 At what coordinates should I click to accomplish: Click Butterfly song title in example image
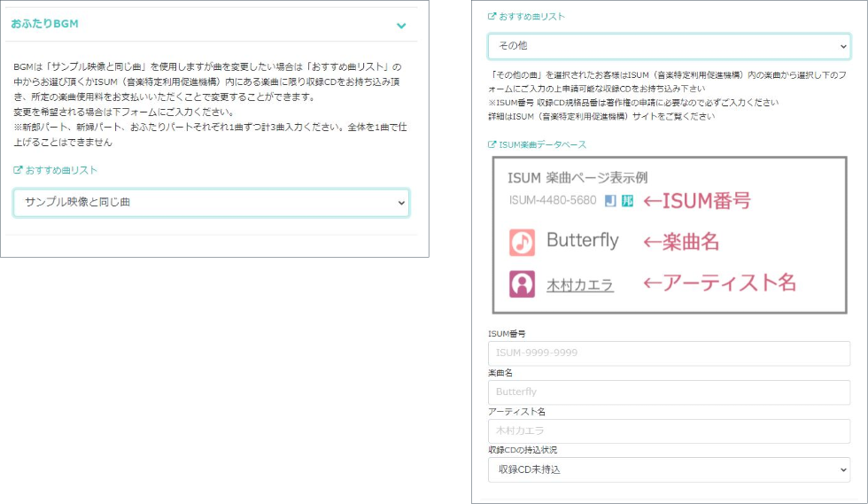(x=582, y=241)
